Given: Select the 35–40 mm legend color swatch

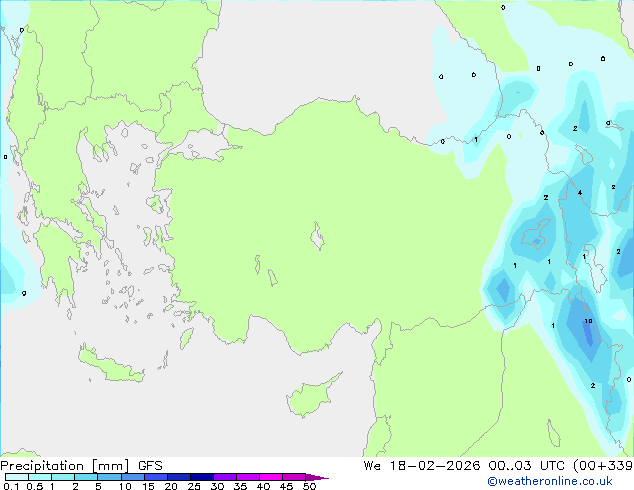Looking at the screenshot, I should click(x=247, y=477).
